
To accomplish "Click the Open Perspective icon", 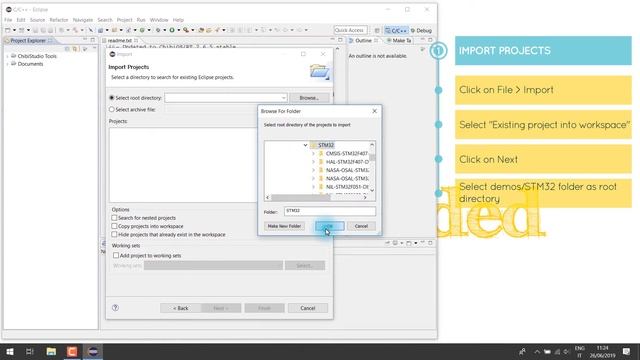I will [x=377, y=31].
